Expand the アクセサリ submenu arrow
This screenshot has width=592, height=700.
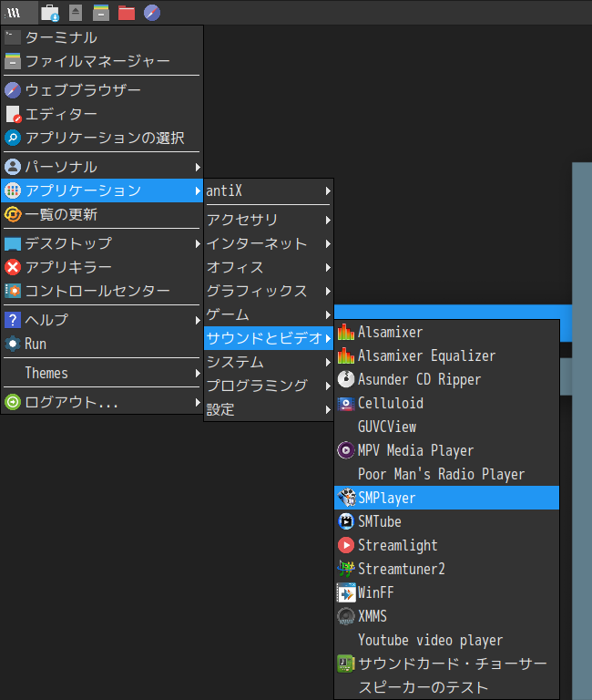[x=328, y=220]
